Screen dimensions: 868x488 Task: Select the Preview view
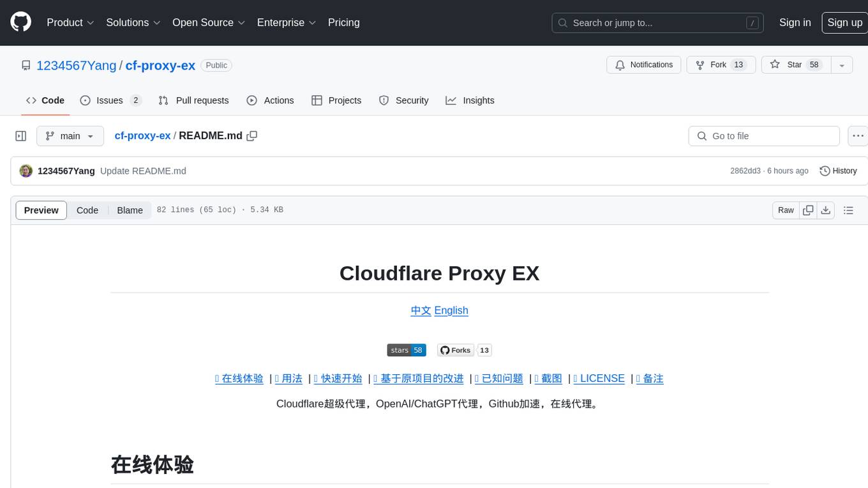point(41,210)
